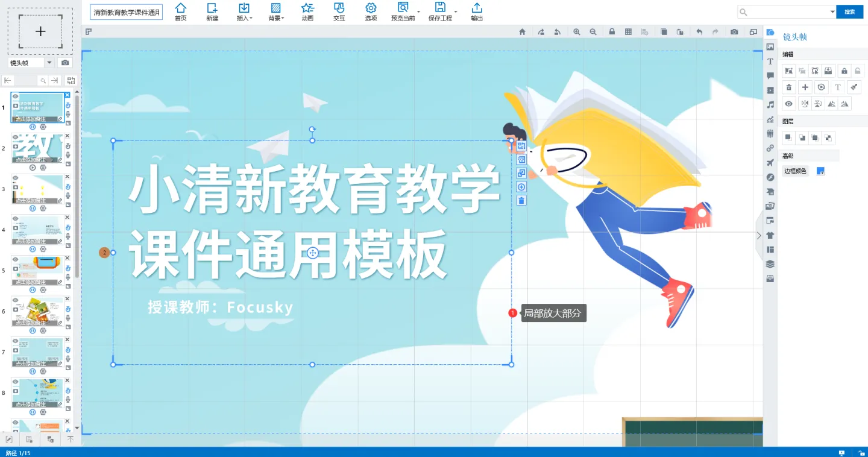The height and width of the screenshot is (457, 868).
Task: Click the rotate handle above selected frame
Action: pos(312,129)
